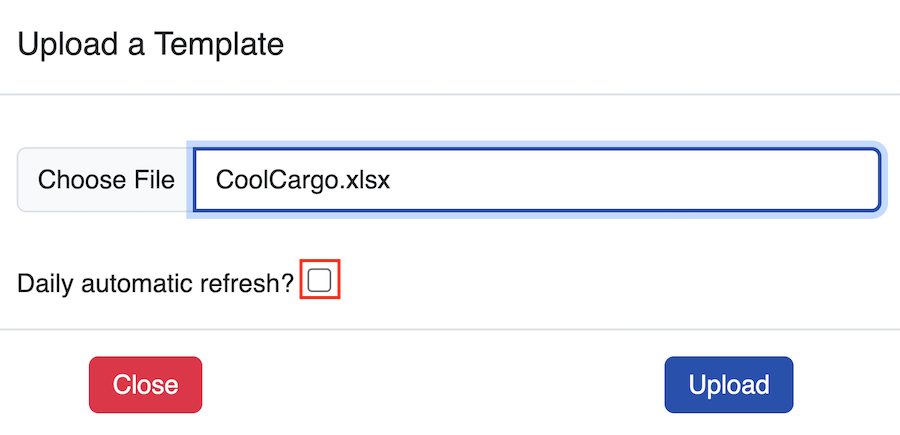Toggle the automatic refresh checkbox
This screenshot has width=900, height=435.
[320, 281]
